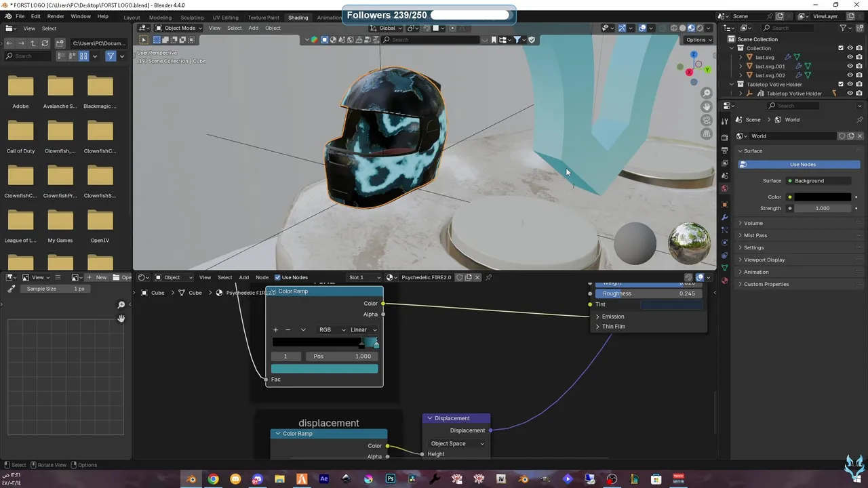Select thumbnail display mode in file browser

(83, 56)
